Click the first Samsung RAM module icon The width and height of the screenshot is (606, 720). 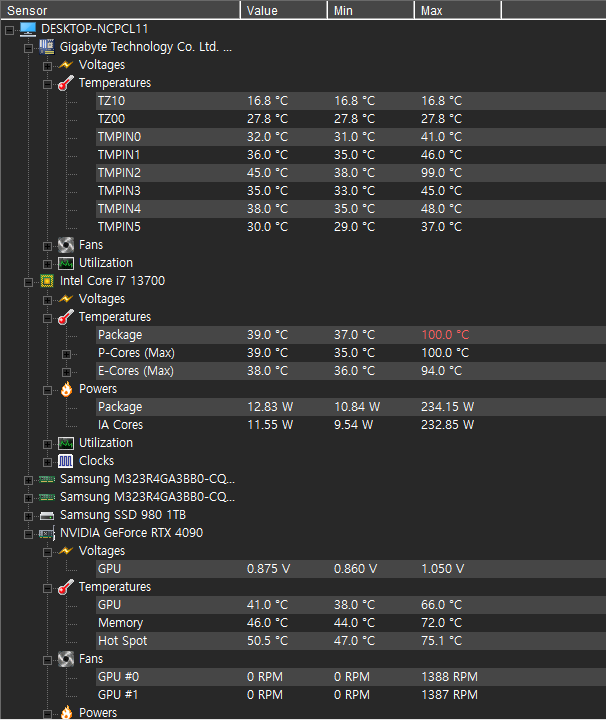[x=47, y=479]
